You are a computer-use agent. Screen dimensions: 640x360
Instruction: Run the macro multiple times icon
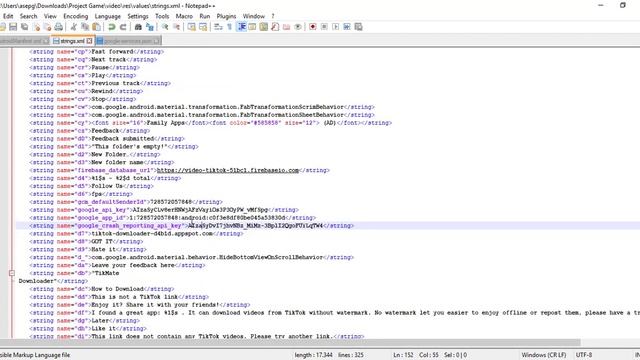coord(347,27)
